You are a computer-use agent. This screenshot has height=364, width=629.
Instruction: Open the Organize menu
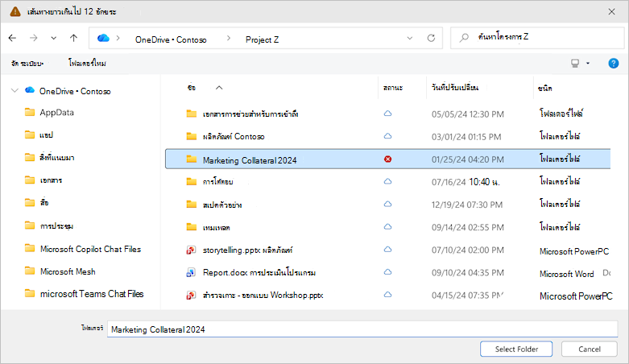(x=27, y=64)
